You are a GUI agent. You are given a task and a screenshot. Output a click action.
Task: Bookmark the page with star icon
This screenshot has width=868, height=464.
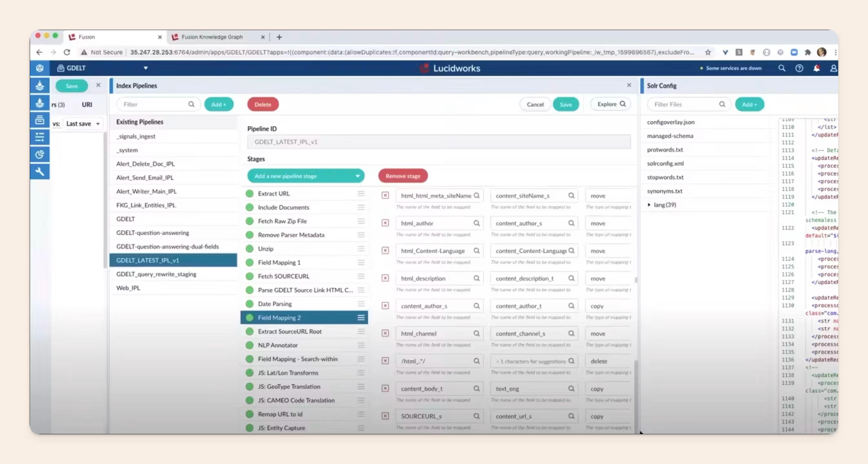pos(708,52)
